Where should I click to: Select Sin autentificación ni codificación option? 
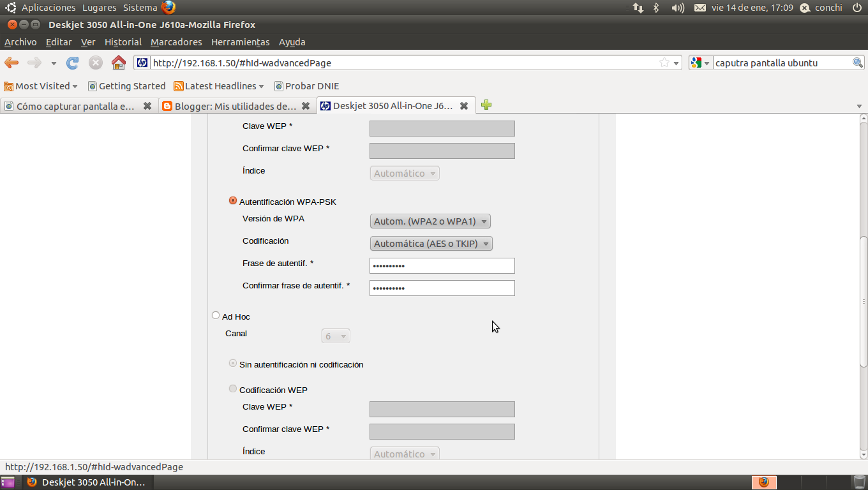point(233,363)
